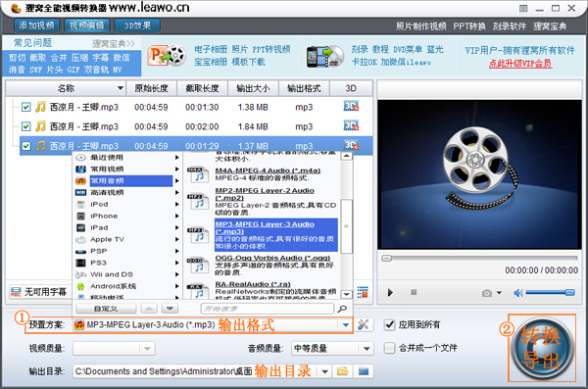
Task: Choose OGG-Ogg Vorbis Audio format
Action: [262, 266]
